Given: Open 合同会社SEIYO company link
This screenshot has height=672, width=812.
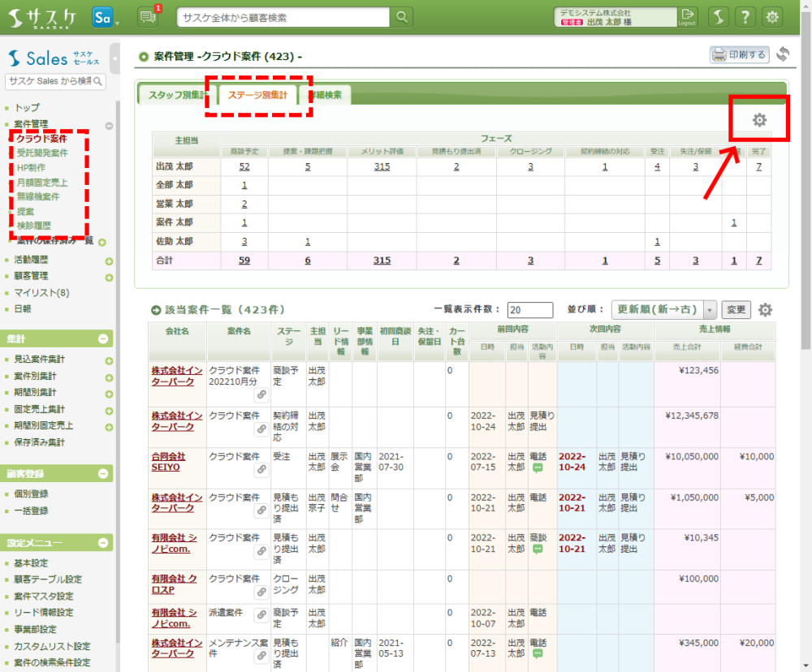Looking at the screenshot, I should point(168,463).
